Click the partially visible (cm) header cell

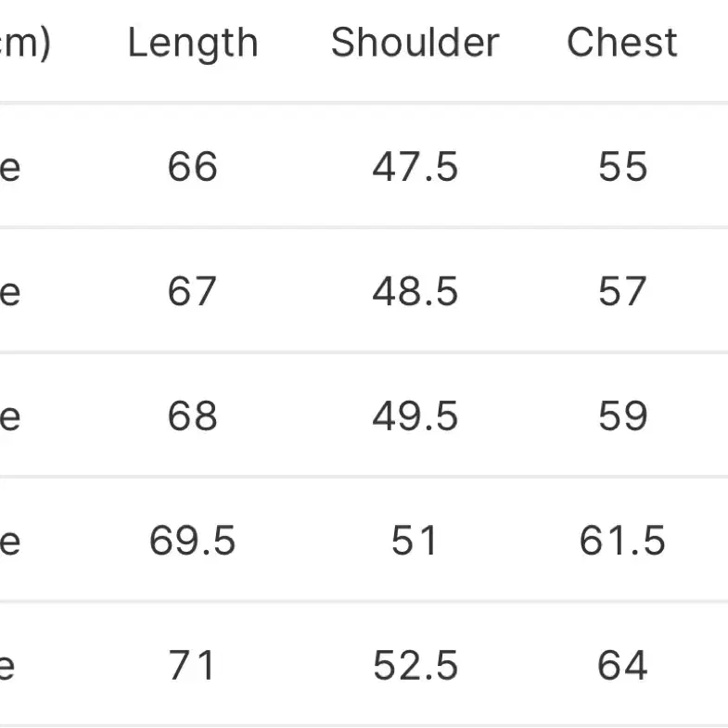25,45
